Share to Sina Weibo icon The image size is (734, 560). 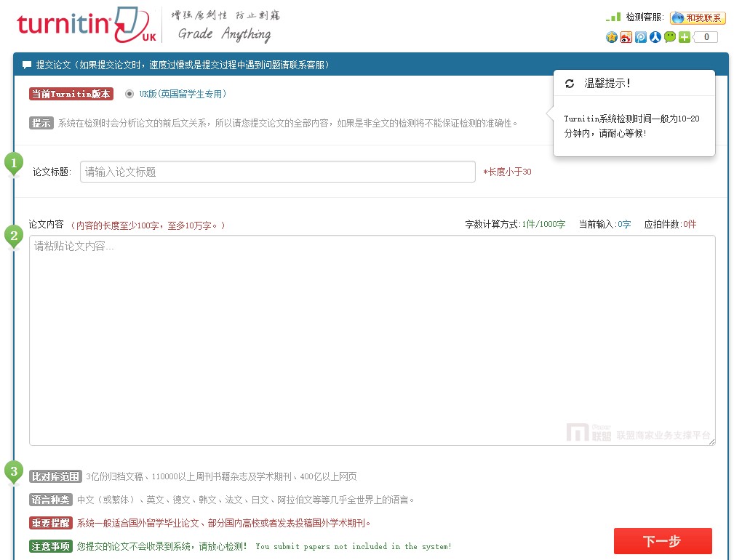(x=626, y=37)
